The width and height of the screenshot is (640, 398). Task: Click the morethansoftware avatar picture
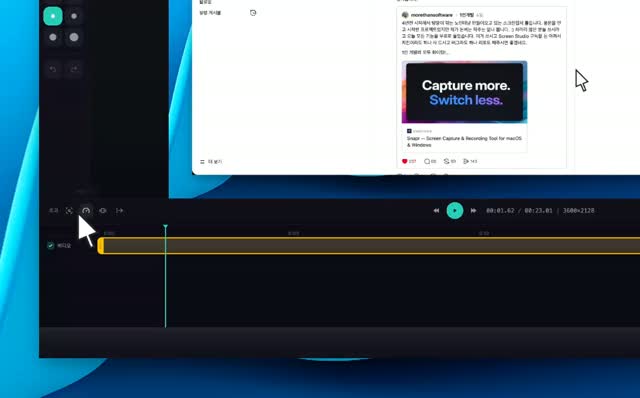tap(405, 15)
